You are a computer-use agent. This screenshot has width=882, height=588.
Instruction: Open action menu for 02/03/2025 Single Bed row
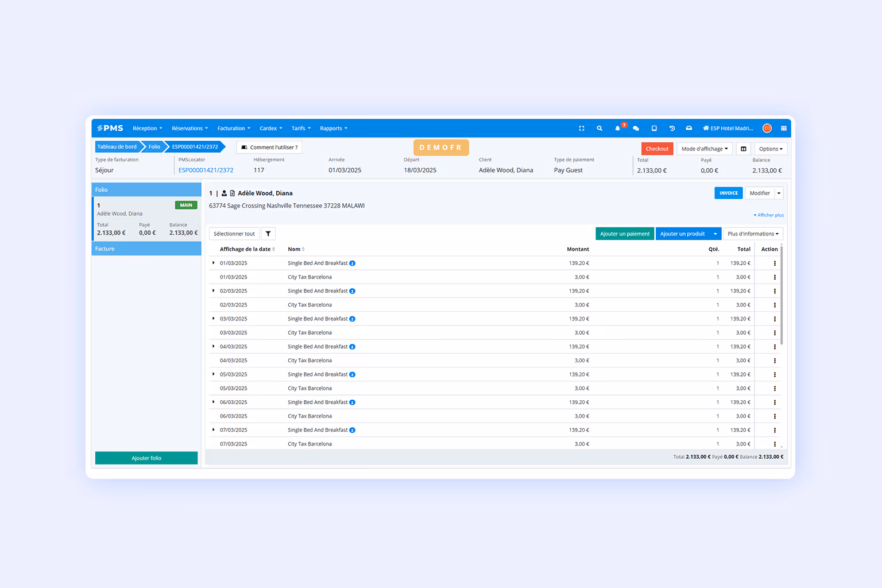click(775, 291)
